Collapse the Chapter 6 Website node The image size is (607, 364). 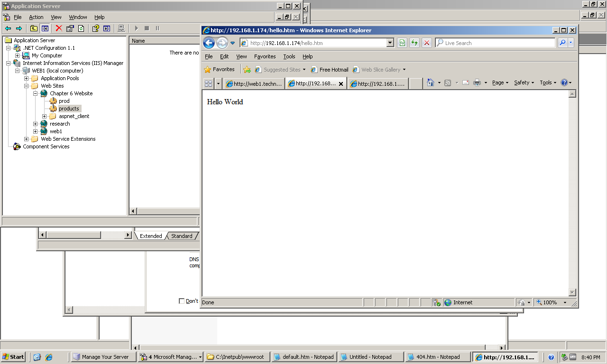tap(36, 93)
